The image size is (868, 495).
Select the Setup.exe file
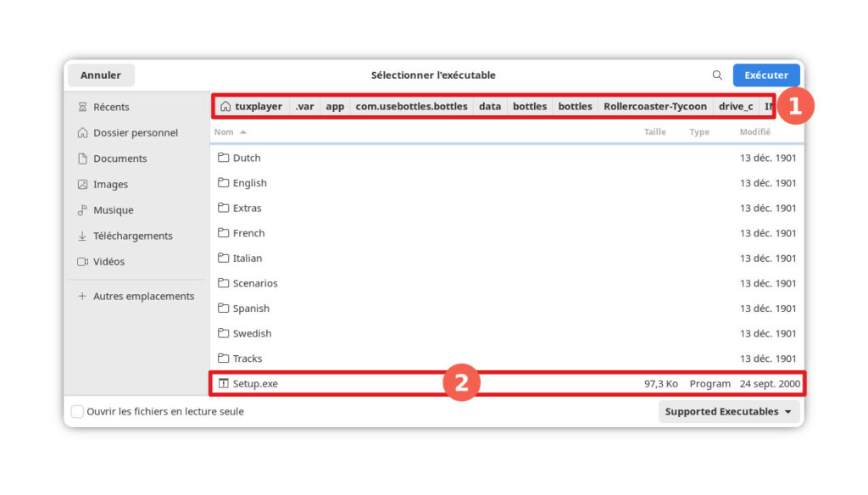255,384
